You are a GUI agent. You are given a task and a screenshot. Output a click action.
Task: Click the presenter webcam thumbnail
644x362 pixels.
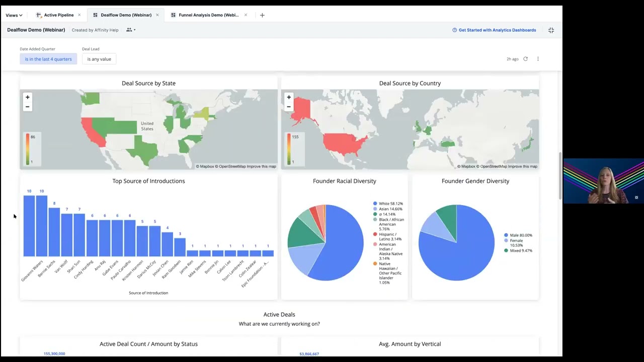[604, 181]
